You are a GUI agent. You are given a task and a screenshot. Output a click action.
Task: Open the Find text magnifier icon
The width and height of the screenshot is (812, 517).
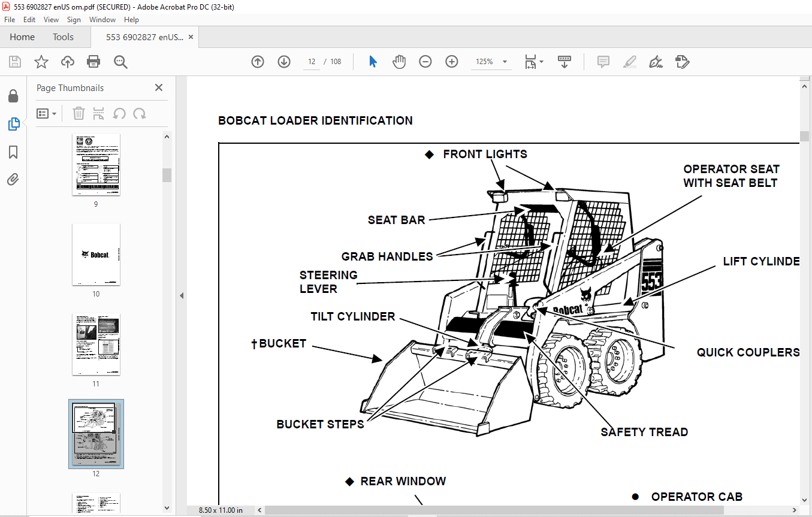[120, 62]
